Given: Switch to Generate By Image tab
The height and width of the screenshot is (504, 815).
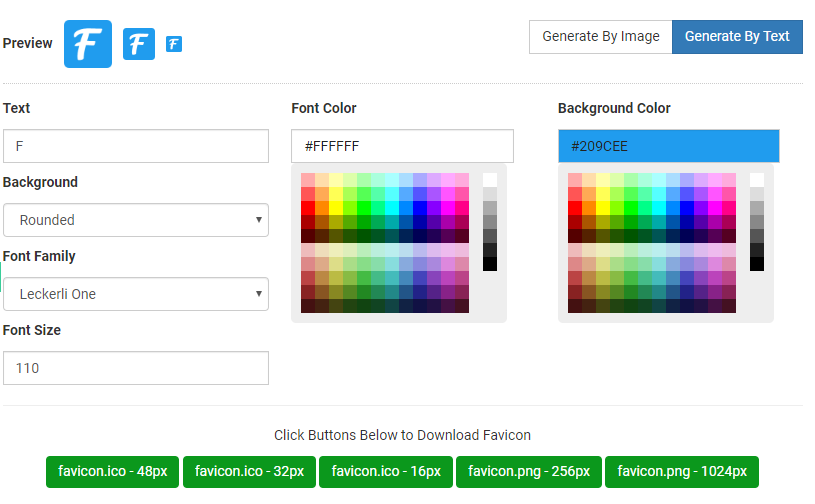Looking at the screenshot, I should coord(600,36).
